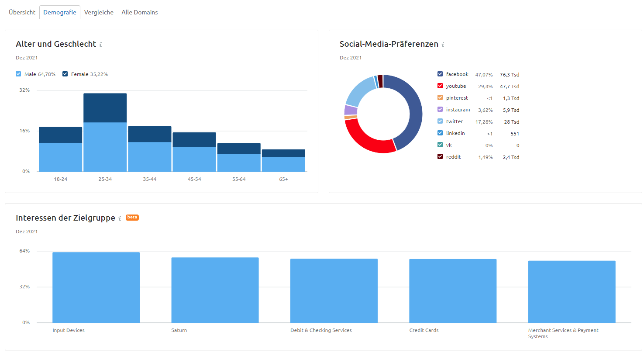Click the Input Devices interest bar

pos(96,287)
